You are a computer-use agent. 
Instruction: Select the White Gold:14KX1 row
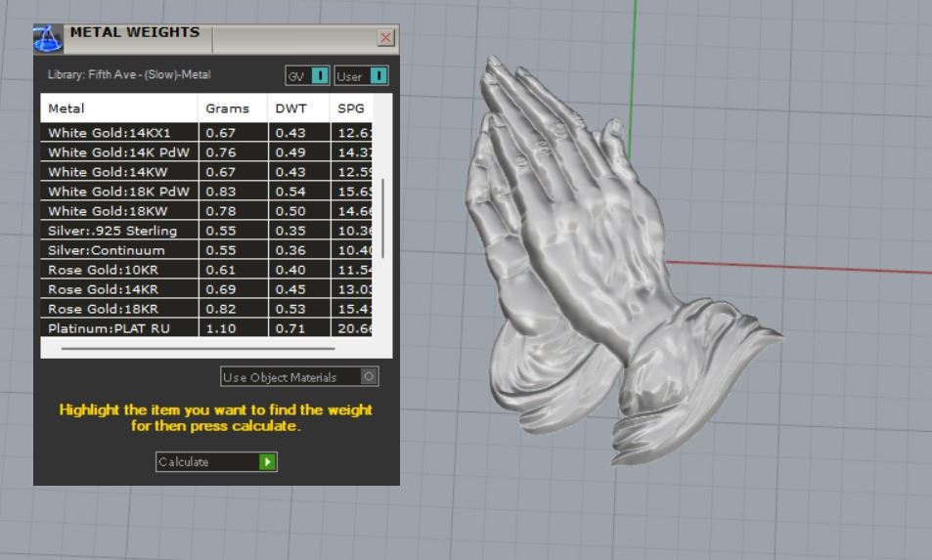point(206,133)
